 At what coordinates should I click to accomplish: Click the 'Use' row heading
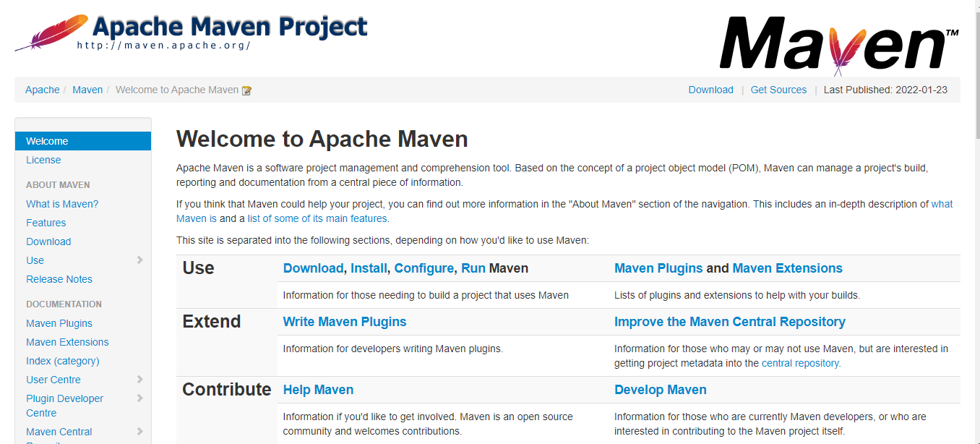point(198,268)
